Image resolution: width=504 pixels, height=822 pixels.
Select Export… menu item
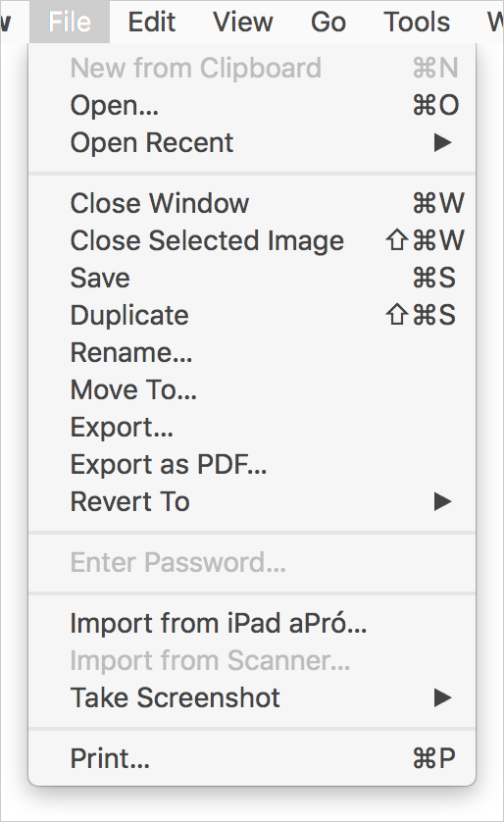coord(252,428)
